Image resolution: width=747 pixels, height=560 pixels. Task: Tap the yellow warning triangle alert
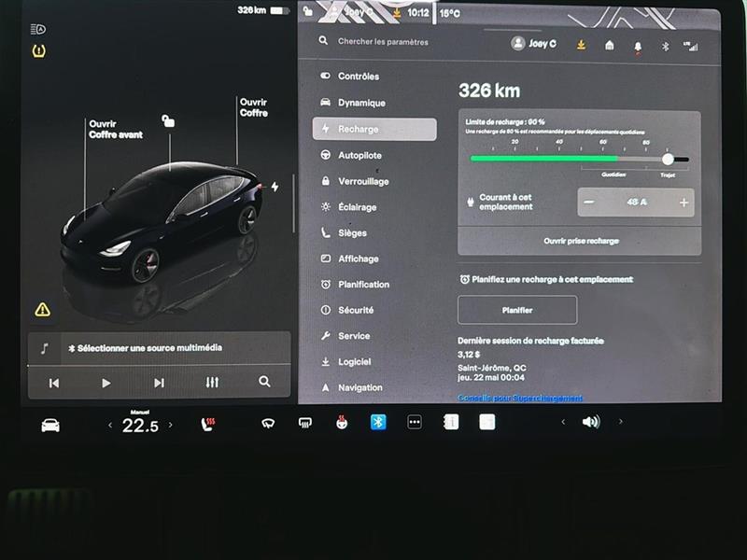point(42,310)
